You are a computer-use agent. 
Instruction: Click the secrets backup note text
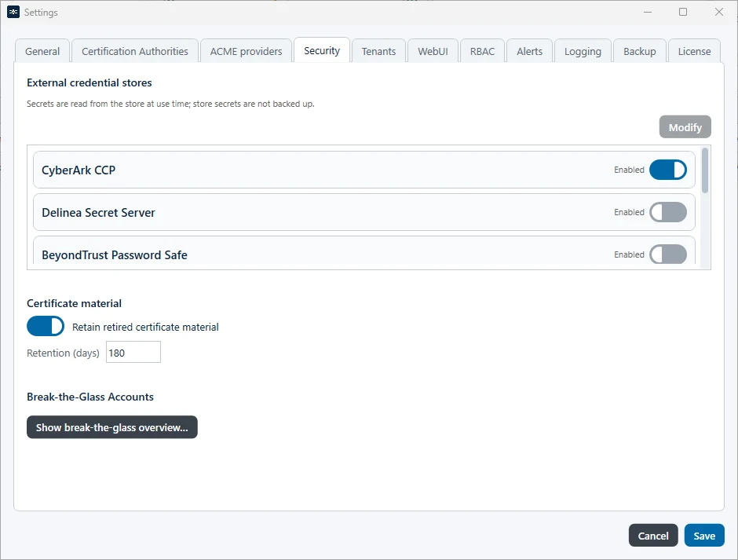click(170, 104)
